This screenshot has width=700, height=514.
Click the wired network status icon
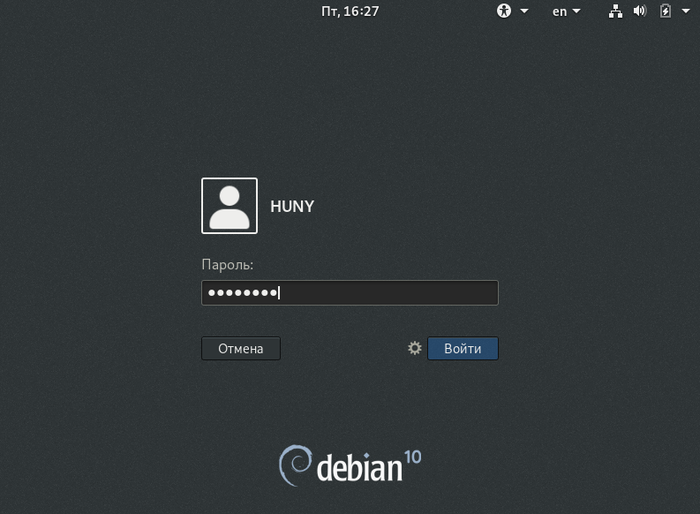tap(616, 11)
